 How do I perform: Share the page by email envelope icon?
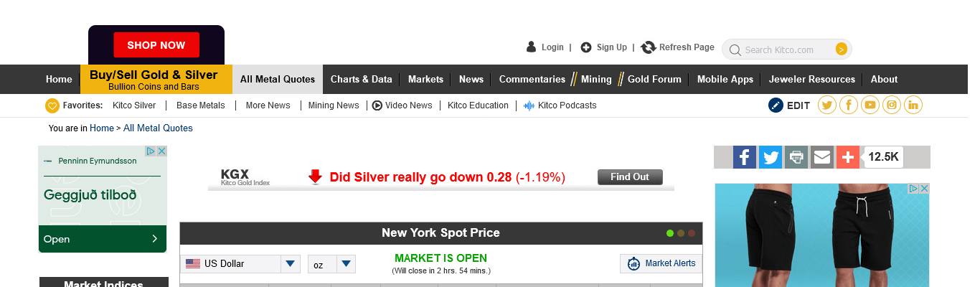[x=821, y=157]
